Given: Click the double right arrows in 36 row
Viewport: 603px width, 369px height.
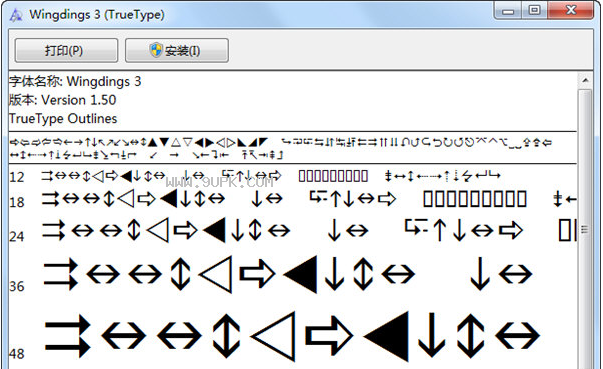Looking at the screenshot, I should 61,274.
